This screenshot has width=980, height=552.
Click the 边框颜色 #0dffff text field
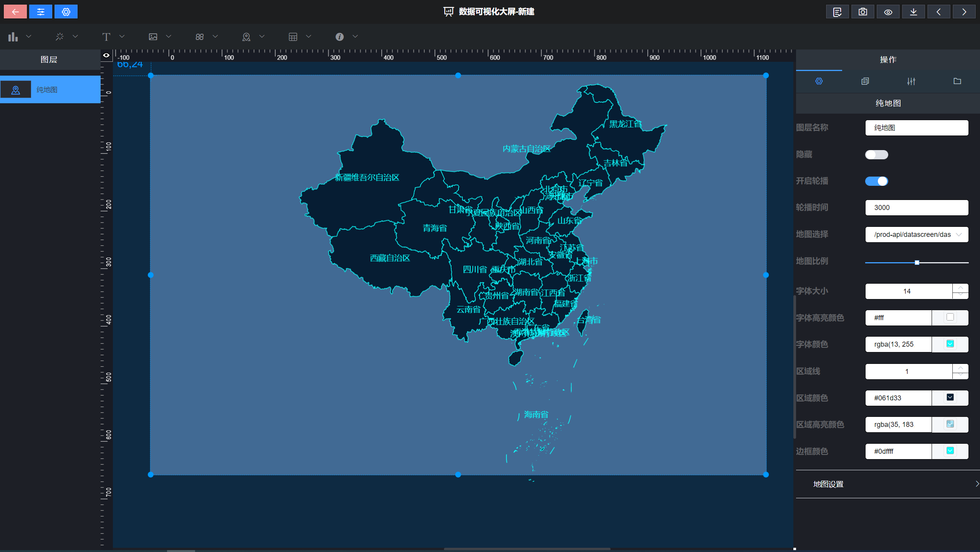[899, 451]
